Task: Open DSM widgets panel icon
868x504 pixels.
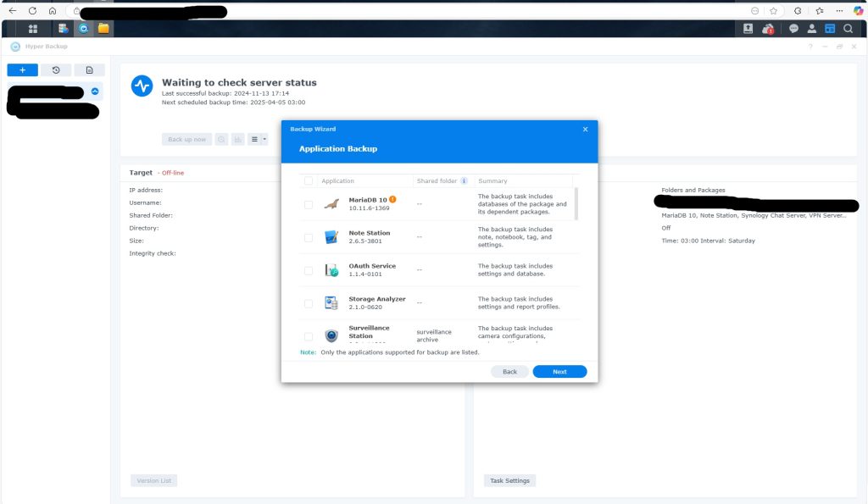Action: tap(830, 29)
